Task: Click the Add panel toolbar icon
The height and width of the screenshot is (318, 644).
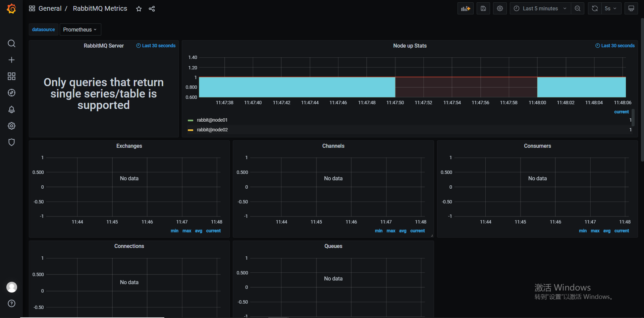Action: 465,8
